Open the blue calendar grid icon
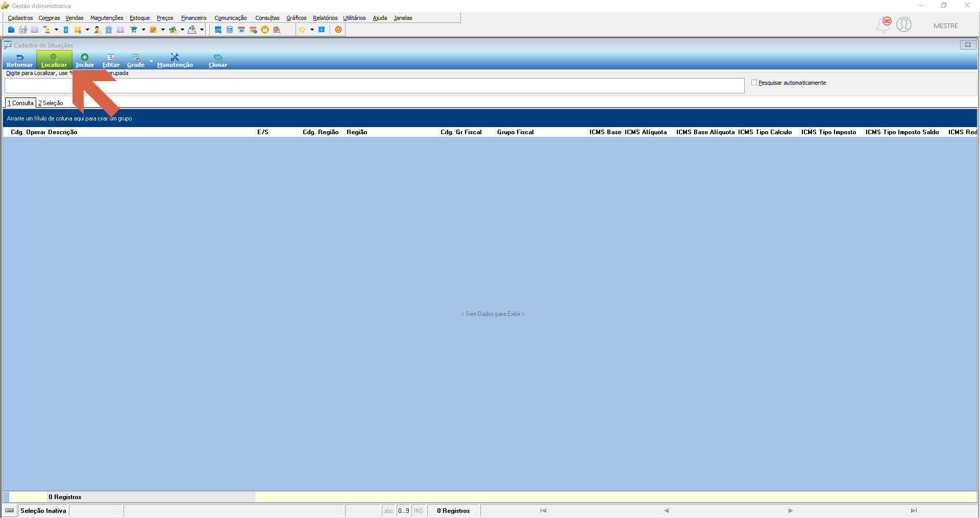980x518 pixels. click(x=218, y=30)
